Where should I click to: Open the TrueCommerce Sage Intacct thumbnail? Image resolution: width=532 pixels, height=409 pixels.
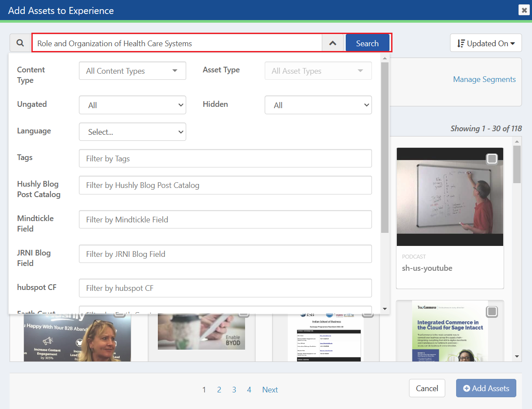click(x=450, y=331)
